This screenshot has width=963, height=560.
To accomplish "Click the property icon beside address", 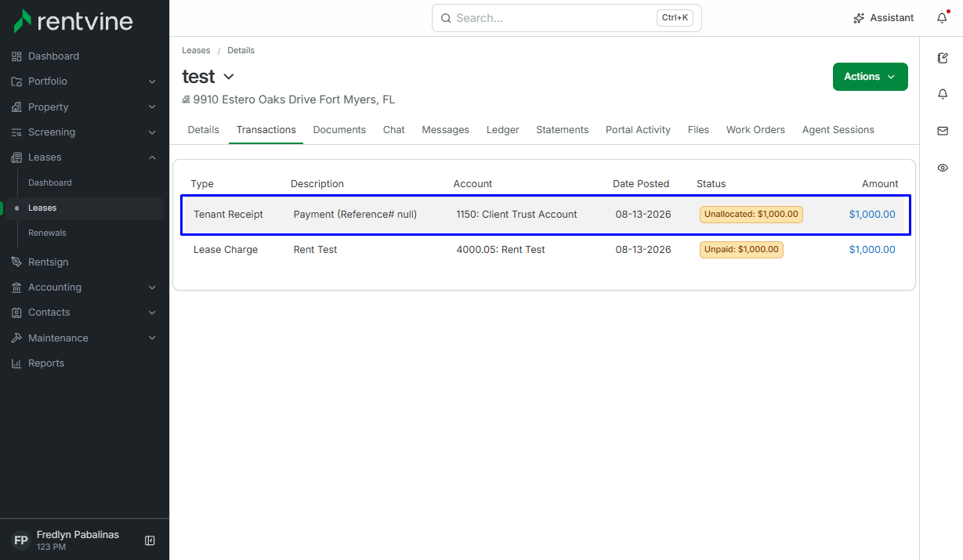I will pos(186,99).
